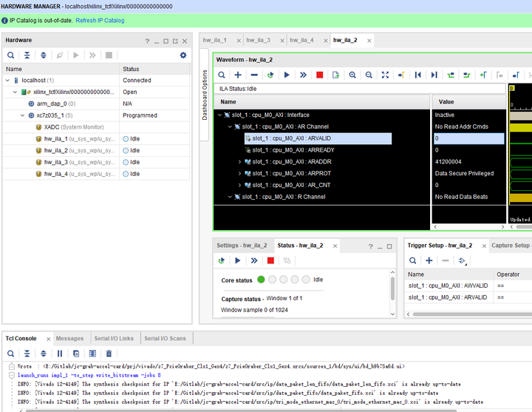Open trigger condition operator dropdown icon

(462, 261)
